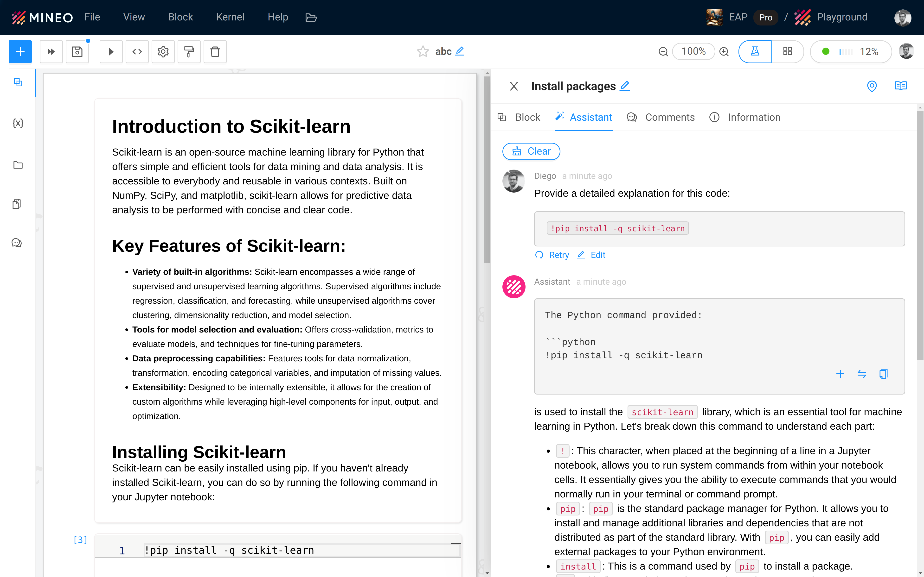Click zoom out magnifier icon
Image resolution: width=924 pixels, height=577 pixels.
pos(663,51)
